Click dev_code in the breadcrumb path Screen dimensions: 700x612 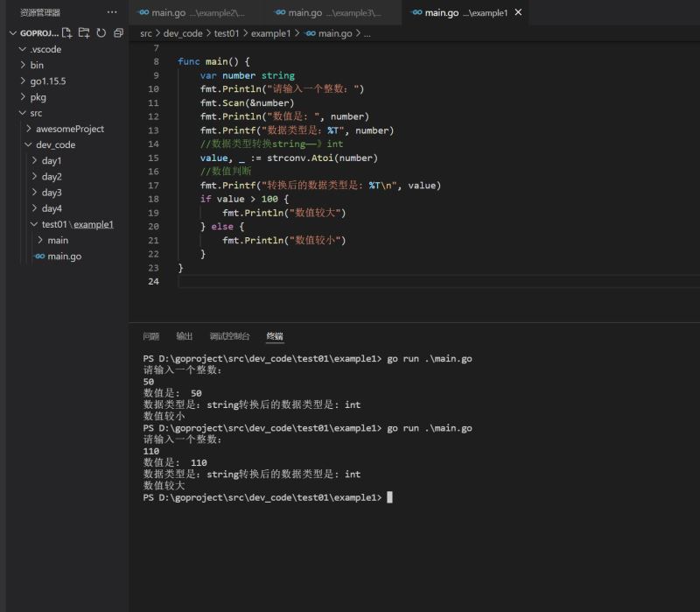point(183,33)
